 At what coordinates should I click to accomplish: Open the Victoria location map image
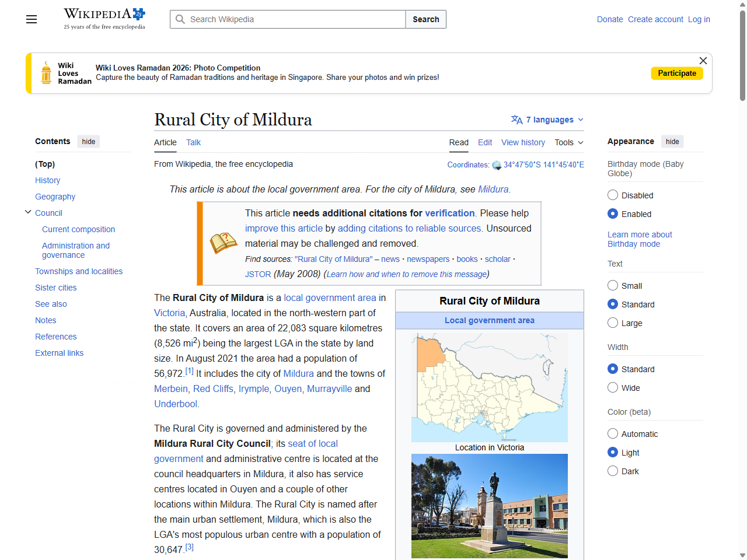[x=490, y=387]
